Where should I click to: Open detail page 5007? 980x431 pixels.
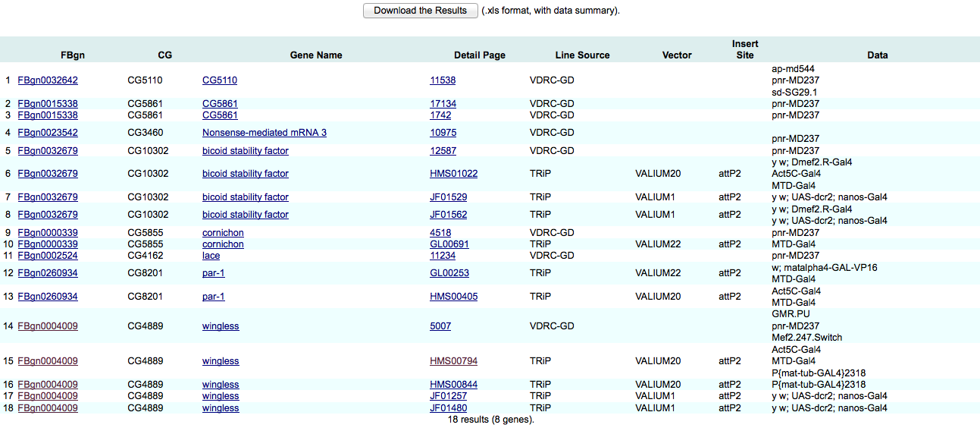tap(440, 326)
